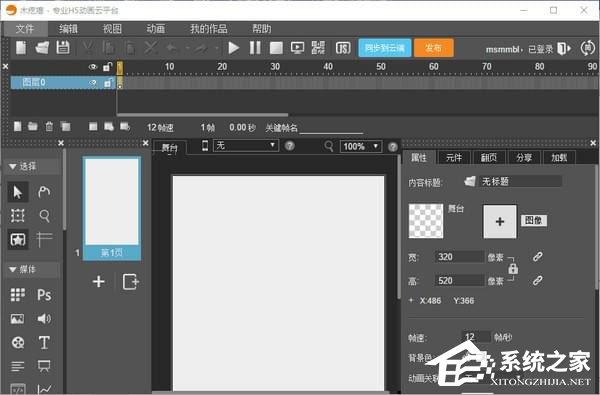
Task: Stop the animation playback
Action: tap(276, 48)
